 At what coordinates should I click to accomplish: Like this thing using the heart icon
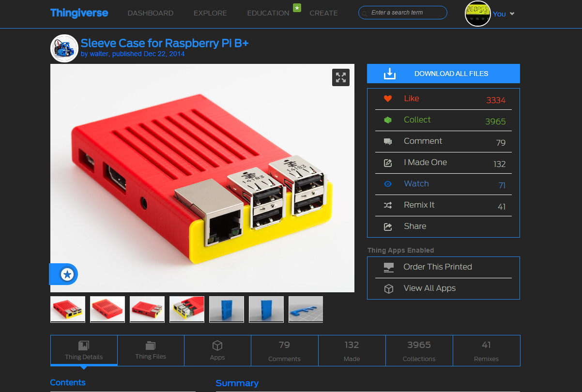coord(387,98)
